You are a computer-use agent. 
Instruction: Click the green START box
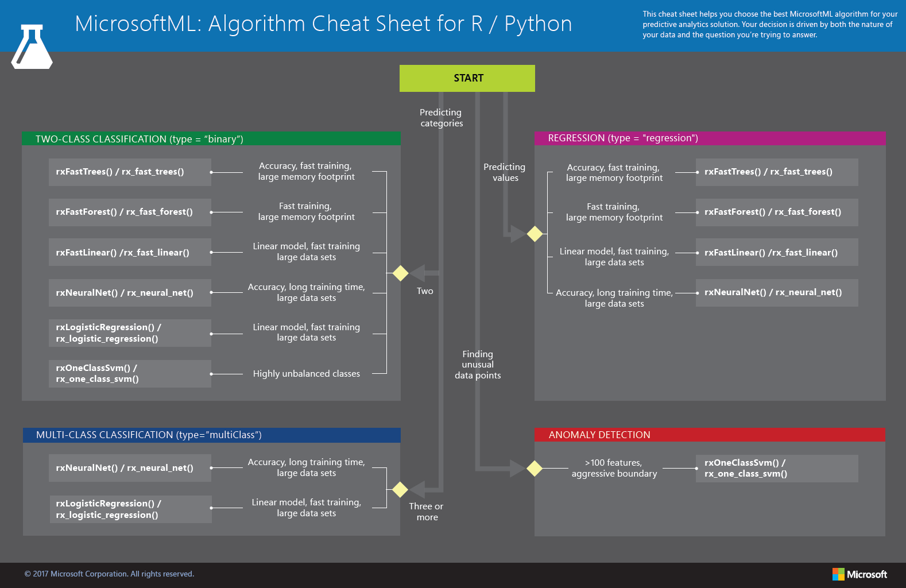pyautogui.click(x=467, y=78)
